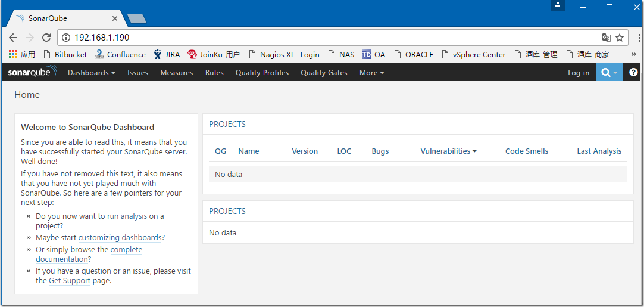This screenshot has height=307, width=644.
Task: Click the first PROJECTS widget heading
Action: 227,124
